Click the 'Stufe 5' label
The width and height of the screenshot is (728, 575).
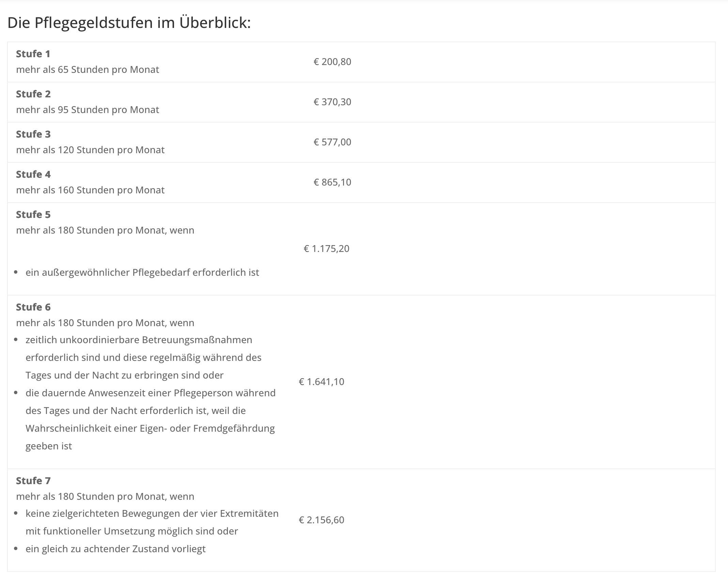click(33, 214)
